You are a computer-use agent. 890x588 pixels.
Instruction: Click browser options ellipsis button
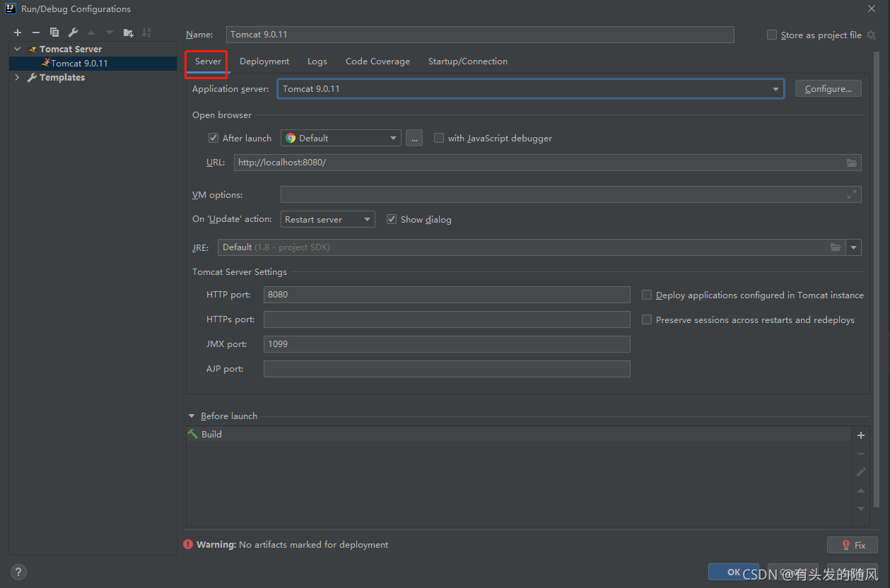[415, 138]
